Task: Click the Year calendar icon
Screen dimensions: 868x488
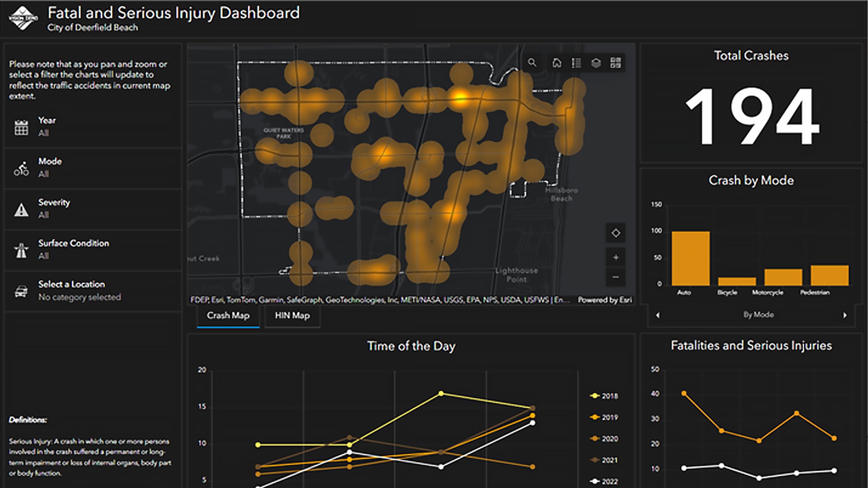Action: point(22,127)
